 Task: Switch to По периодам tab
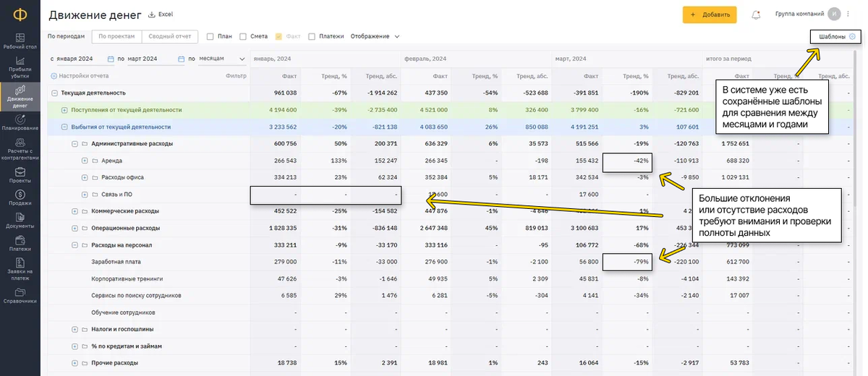(x=67, y=36)
